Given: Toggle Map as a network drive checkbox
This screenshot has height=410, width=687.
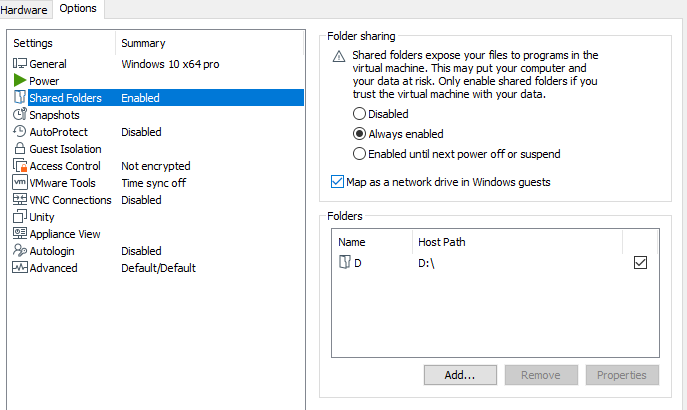Looking at the screenshot, I should 336,182.
